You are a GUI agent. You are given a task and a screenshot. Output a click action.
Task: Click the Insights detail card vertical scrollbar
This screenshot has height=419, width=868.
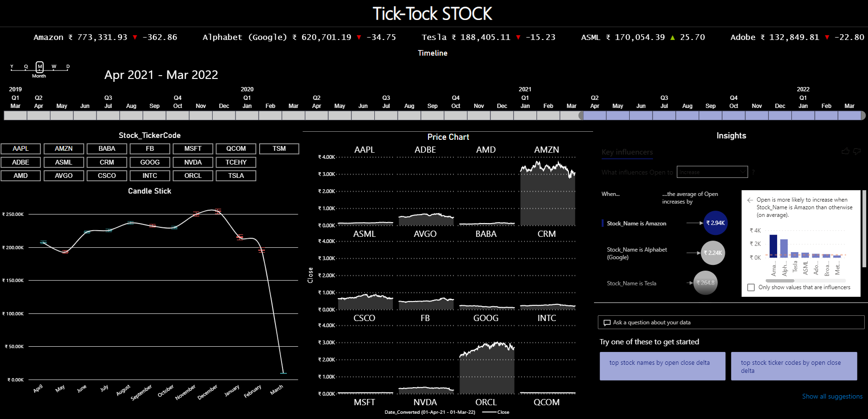coord(864,229)
